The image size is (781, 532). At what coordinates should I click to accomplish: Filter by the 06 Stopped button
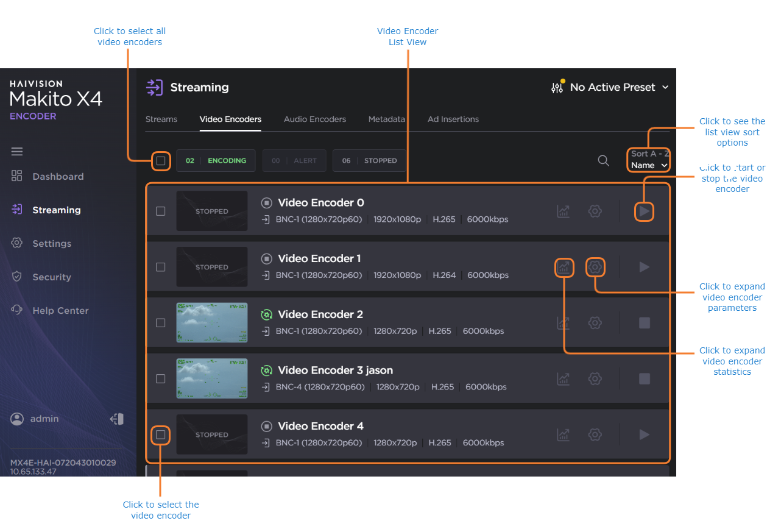369,161
